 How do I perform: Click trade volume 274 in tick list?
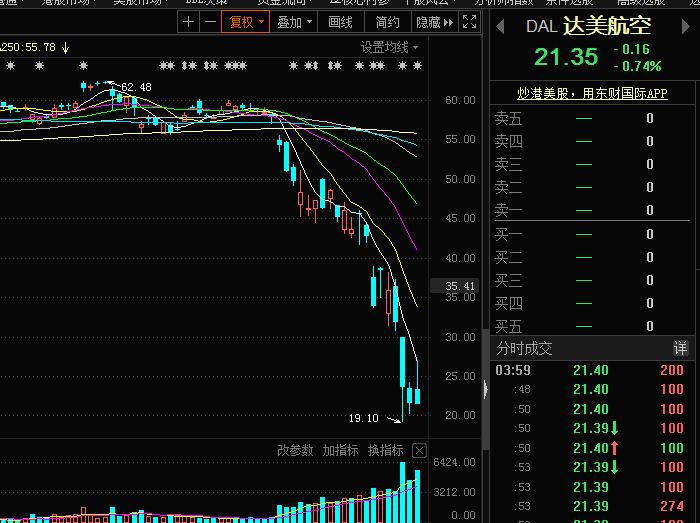coord(672,506)
